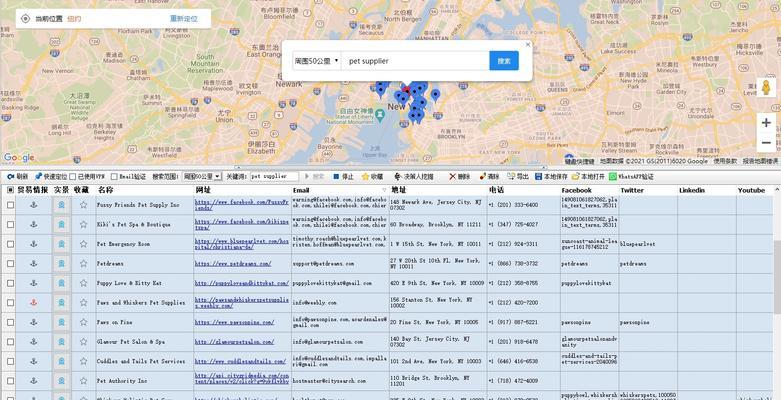Image resolution: width=781 pixels, height=400 pixels.
Task: Click the red anchor icon for Paws and Whiskers
Action: click(34, 302)
